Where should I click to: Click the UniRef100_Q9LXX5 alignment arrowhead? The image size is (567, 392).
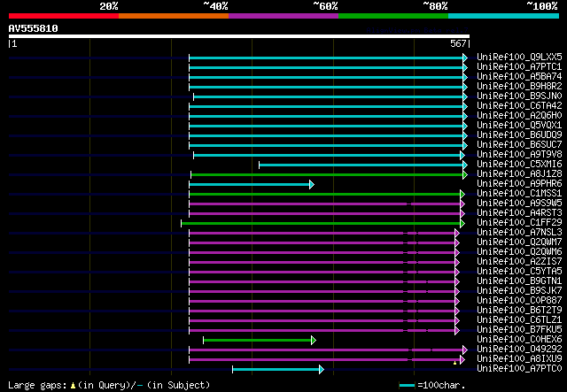tap(465, 58)
